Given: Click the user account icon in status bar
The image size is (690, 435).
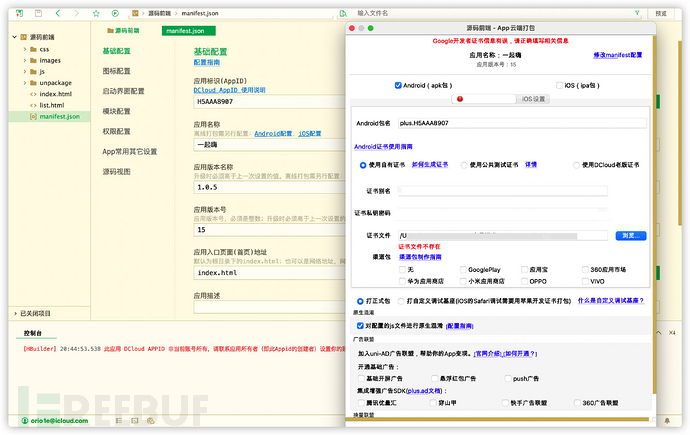Looking at the screenshot, I should point(25,420).
